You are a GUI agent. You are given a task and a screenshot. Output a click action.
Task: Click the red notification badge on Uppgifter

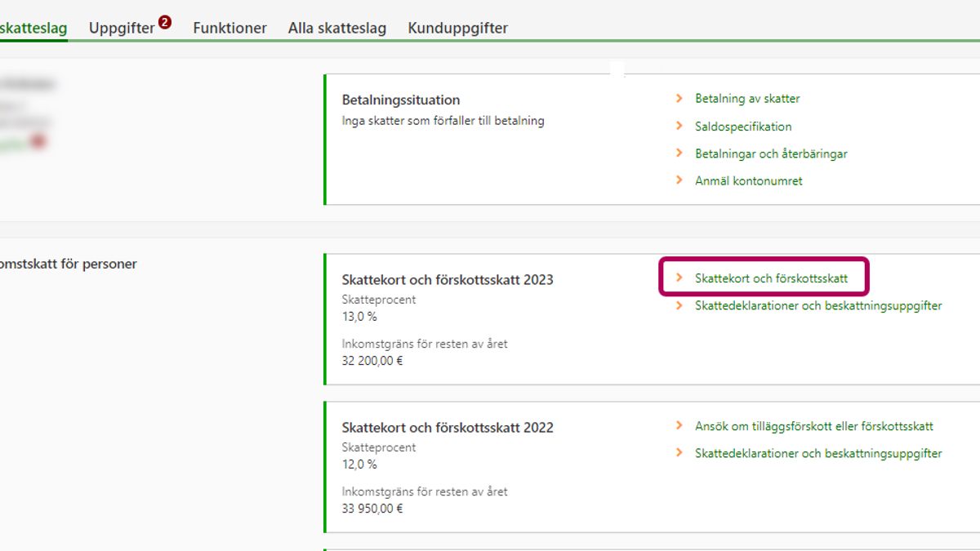point(165,22)
